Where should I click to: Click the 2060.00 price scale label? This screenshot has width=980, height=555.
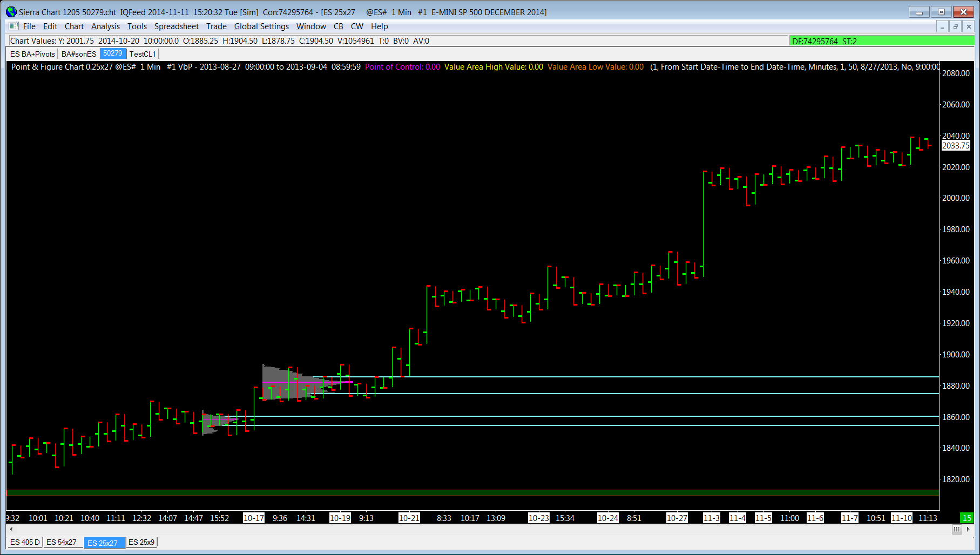tap(956, 105)
